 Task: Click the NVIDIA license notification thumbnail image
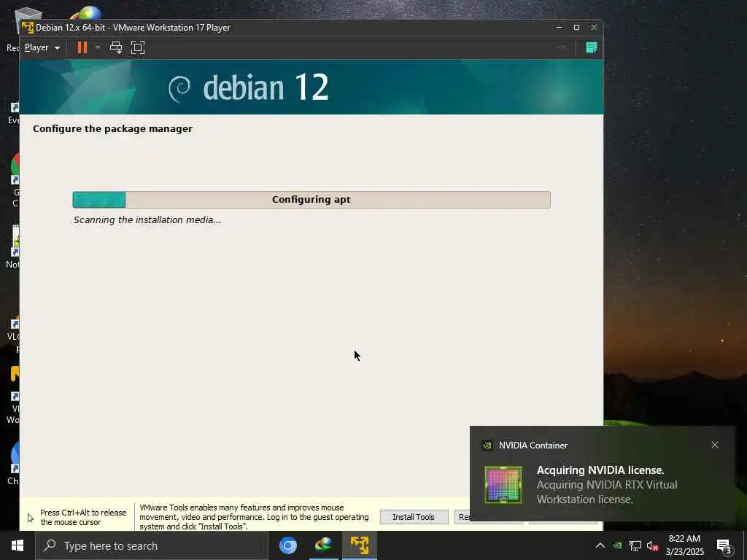coord(503,485)
